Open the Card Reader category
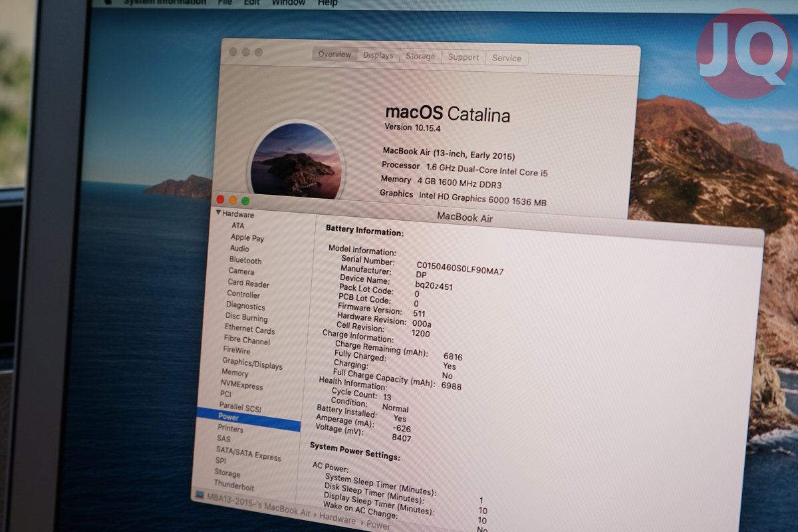798x532 pixels. 249,283
